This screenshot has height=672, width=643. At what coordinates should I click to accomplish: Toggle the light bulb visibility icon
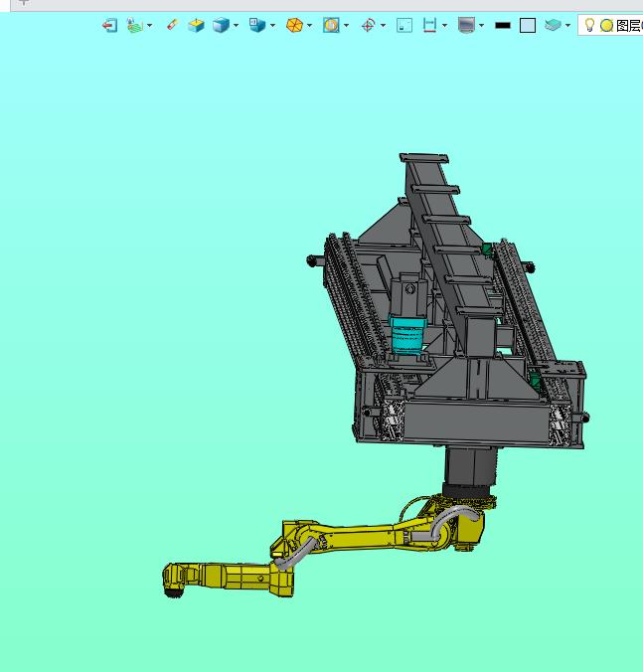589,25
